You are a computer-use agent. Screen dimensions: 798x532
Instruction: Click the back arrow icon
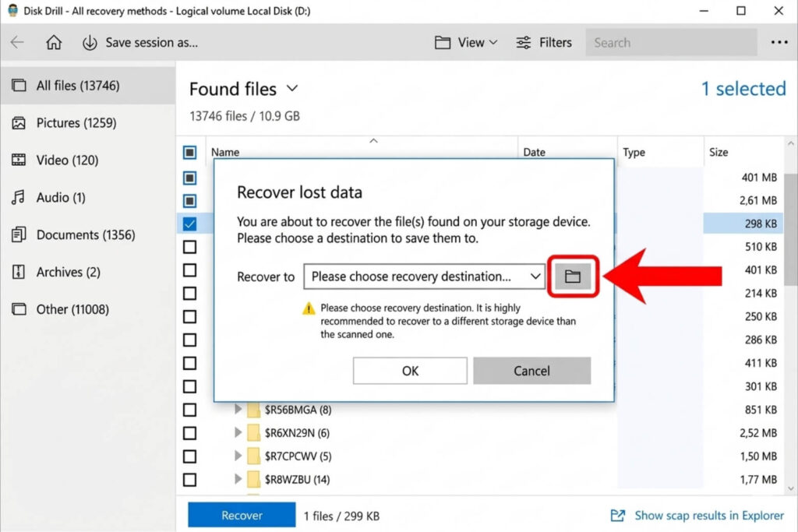tap(17, 43)
